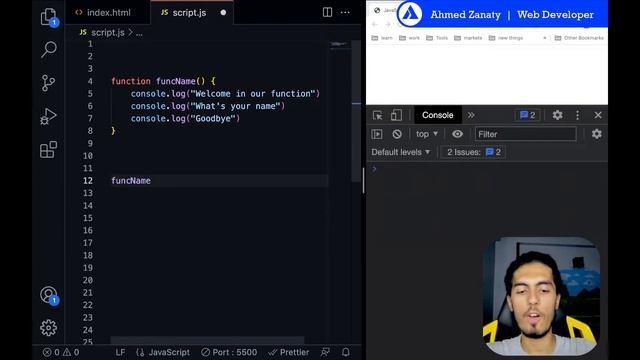
Task: Select the Console tab in DevTools
Action: (438, 115)
